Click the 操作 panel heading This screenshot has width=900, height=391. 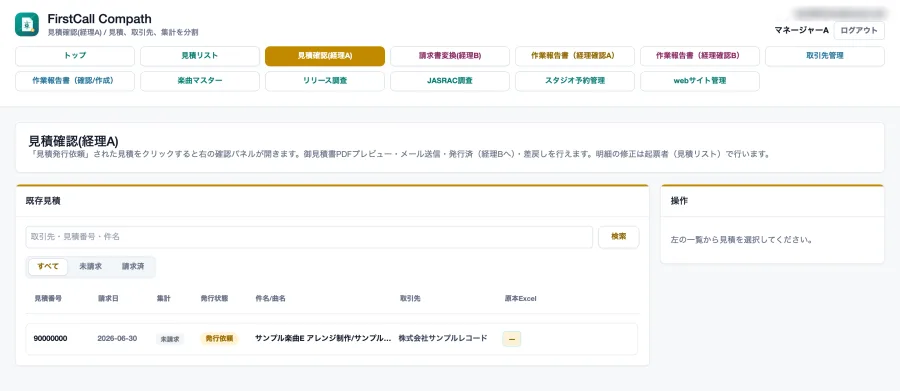pos(679,201)
